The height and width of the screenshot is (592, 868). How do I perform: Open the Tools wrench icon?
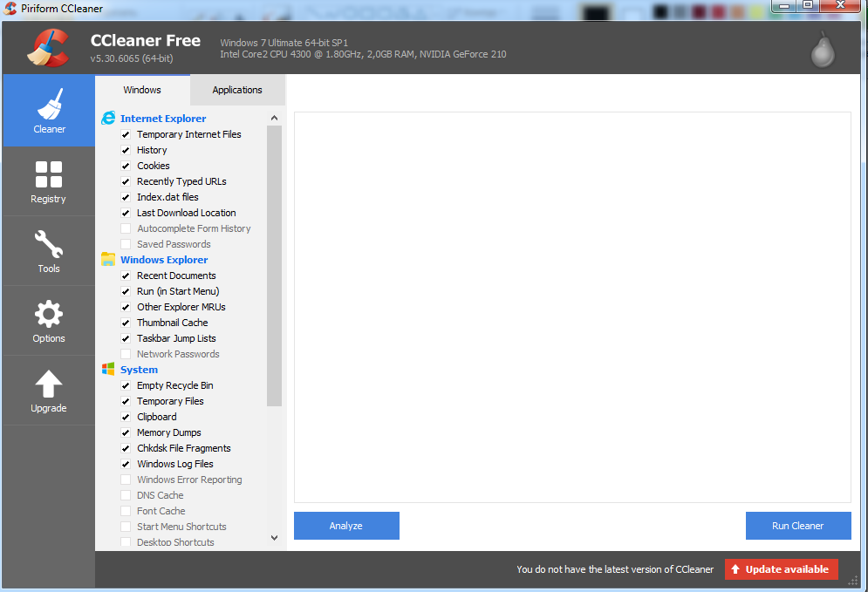coord(49,244)
